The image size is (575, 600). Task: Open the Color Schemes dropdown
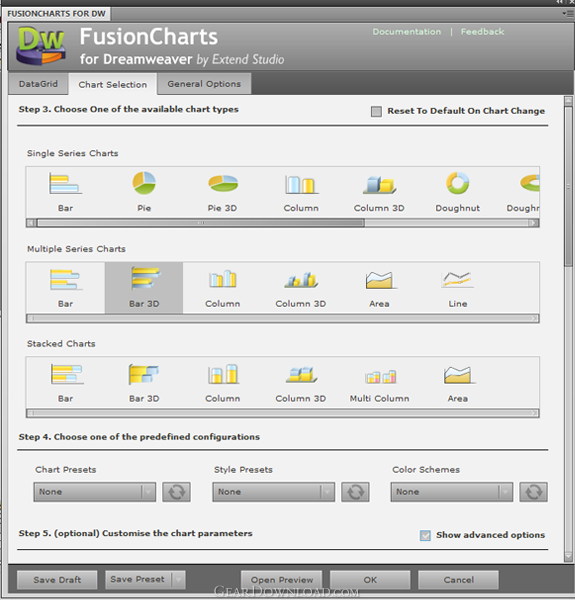(452, 492)
